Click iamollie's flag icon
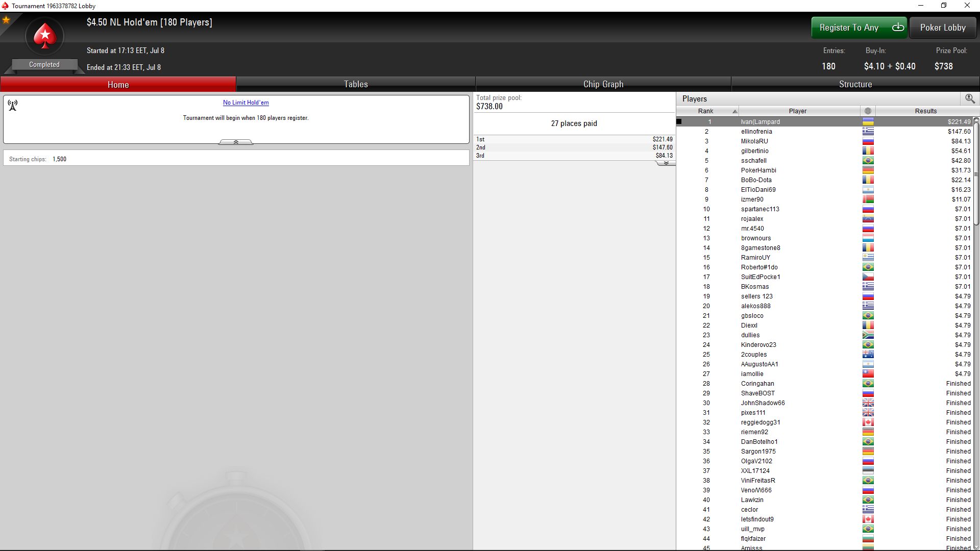 (x=868, y=374)
